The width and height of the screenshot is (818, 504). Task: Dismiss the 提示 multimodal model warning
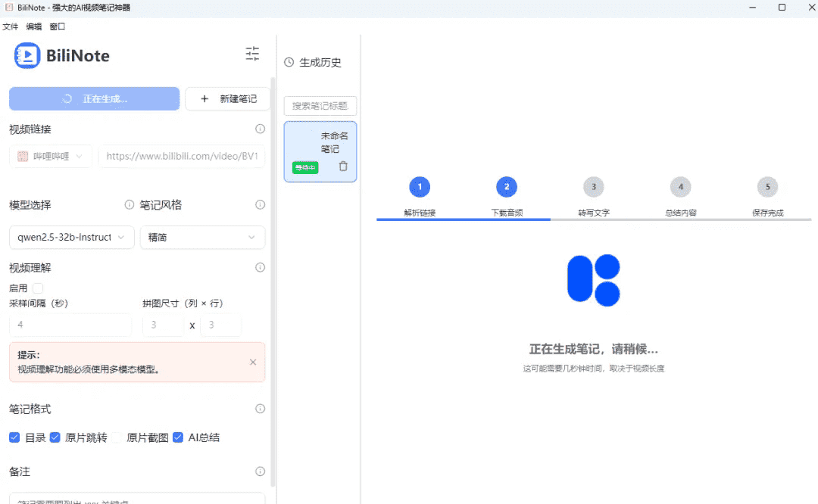(253, 362)
